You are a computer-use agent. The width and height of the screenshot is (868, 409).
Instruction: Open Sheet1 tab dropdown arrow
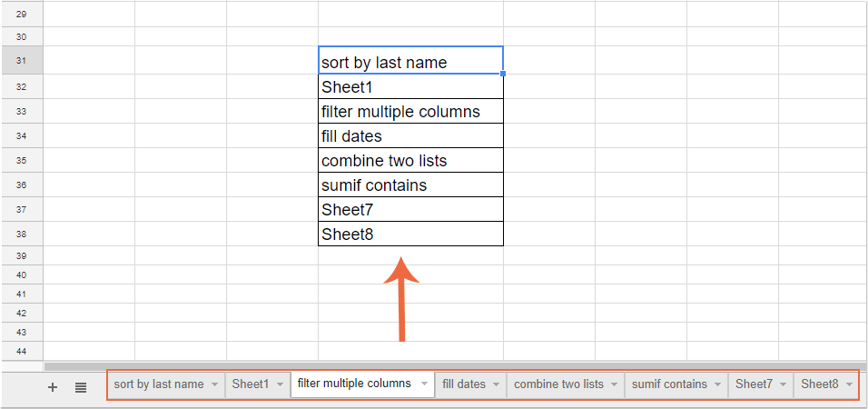[x=280, y=384]
